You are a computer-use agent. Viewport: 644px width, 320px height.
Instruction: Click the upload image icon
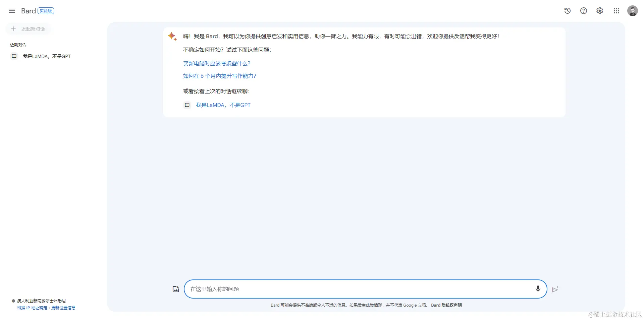point(176,289)
